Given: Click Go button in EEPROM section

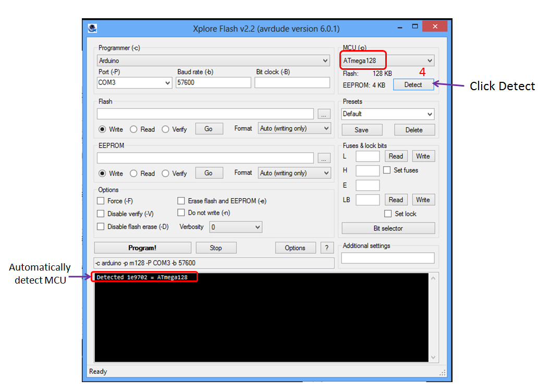Looking at the screenshot, I should [209, 173].
